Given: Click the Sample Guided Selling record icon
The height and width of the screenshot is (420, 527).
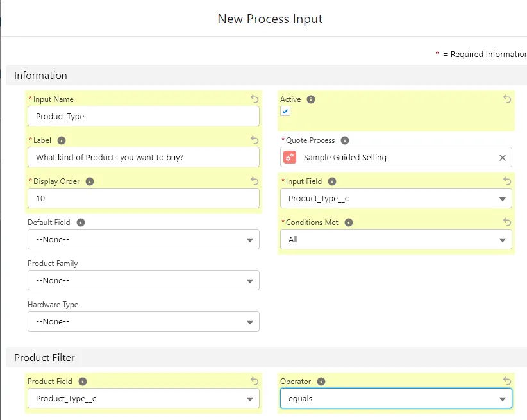Looking at the screenshot, I should pos(290,157).
